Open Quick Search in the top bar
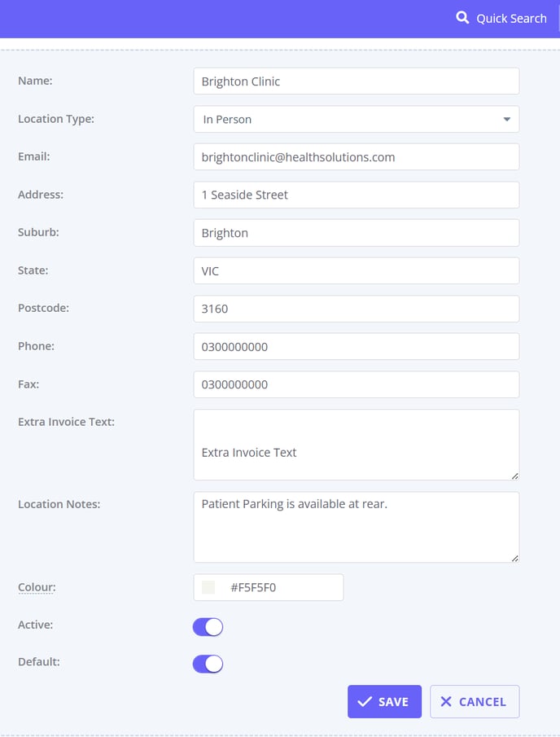The width and height of the screenshot is (560, 737). [x=501, y=19]
